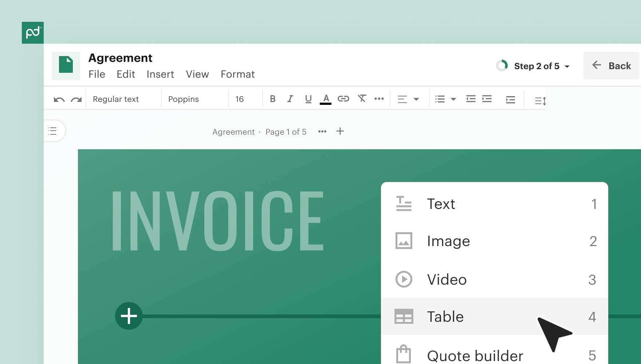Open the Insert menu
Image resolution: width=641 pixels, height=364 pixels.
[x=160, y=74]
